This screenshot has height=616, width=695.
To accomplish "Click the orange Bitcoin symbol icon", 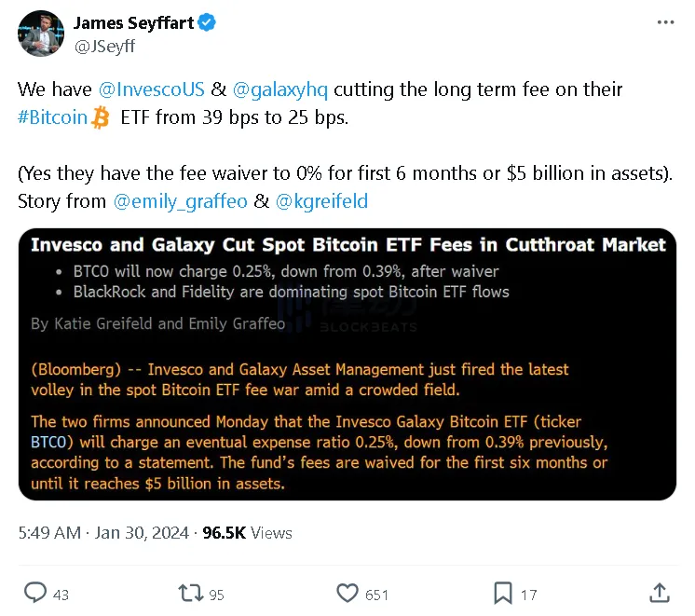I will (x=102, y=118).
